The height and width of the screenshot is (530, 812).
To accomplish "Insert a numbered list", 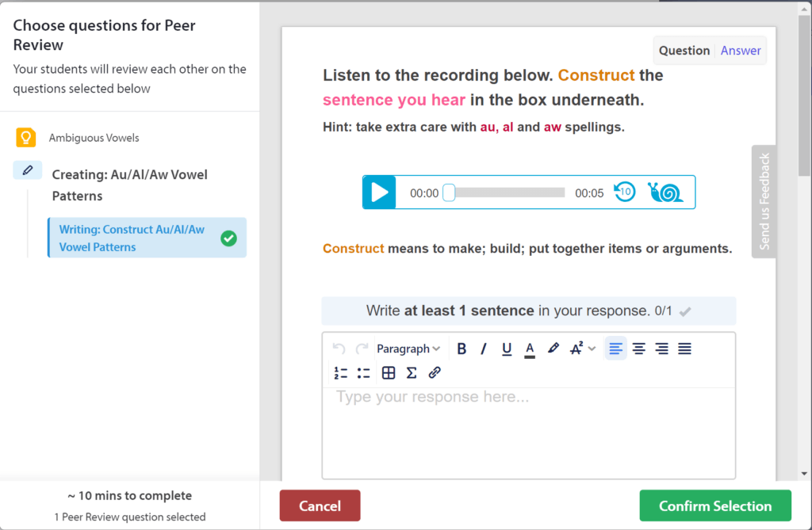I will (340, 372).
